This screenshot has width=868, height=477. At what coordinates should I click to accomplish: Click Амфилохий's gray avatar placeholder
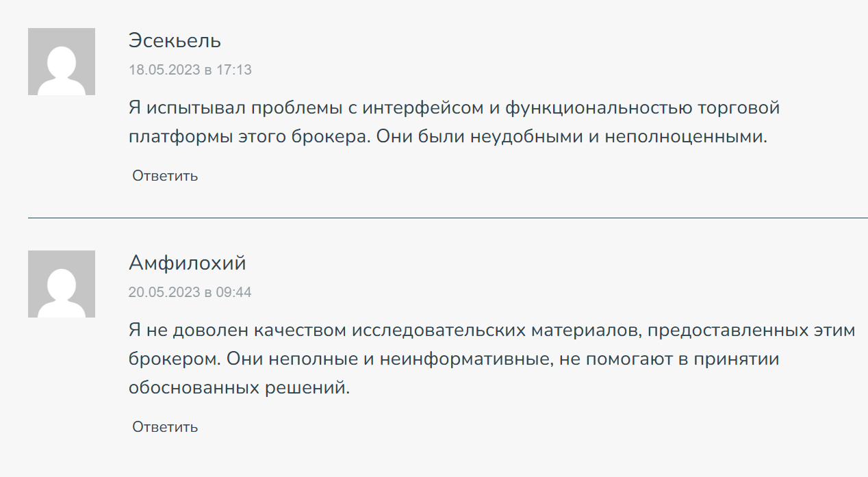point(62,284)
